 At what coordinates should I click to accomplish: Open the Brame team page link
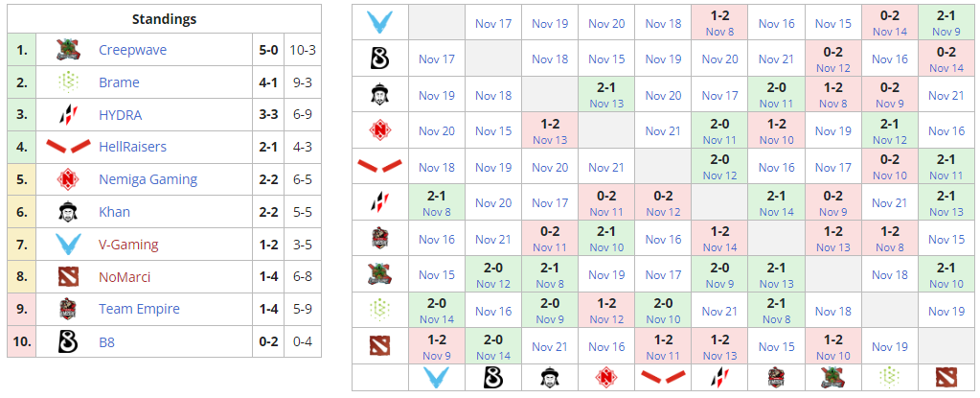119,82
